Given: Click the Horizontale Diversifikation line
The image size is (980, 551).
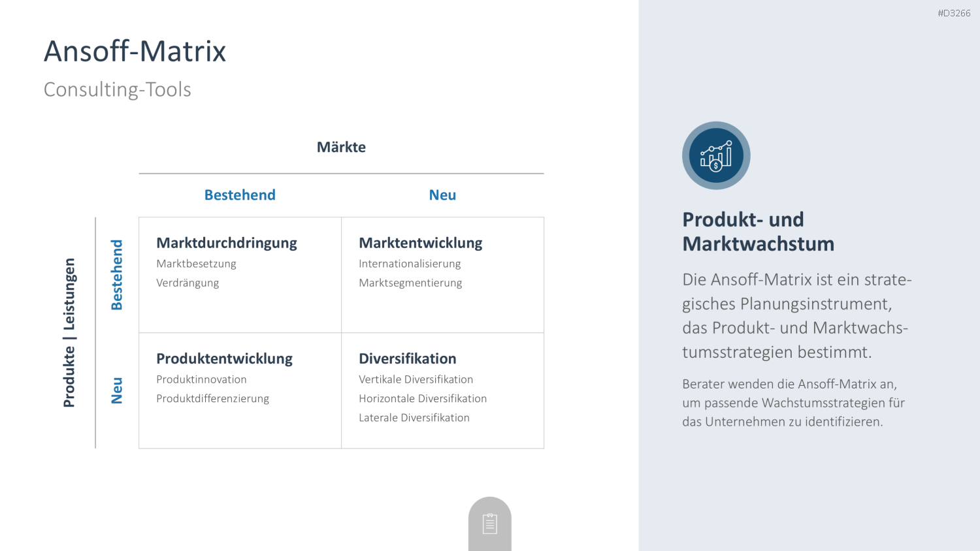Looking at the screenshot, I should (423, 398).
